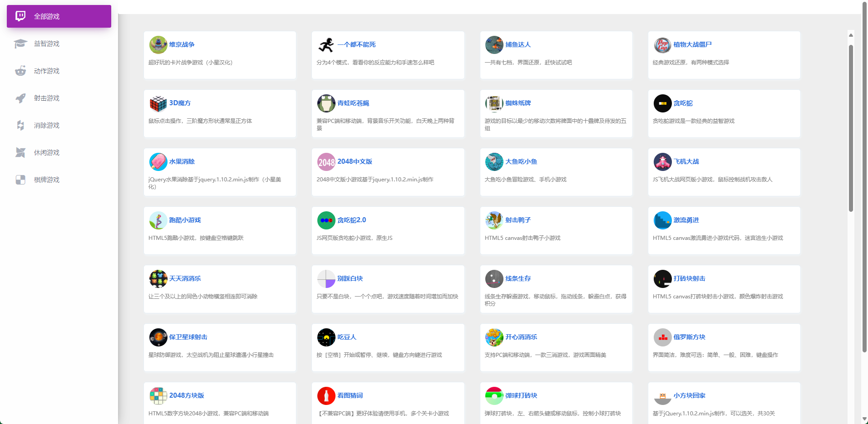This screenshot has width=868, height=424.
Task: Click description text HTML5 canvas射击鸭子小游戏
Action: pyautogui.click(x=523, y=238)
